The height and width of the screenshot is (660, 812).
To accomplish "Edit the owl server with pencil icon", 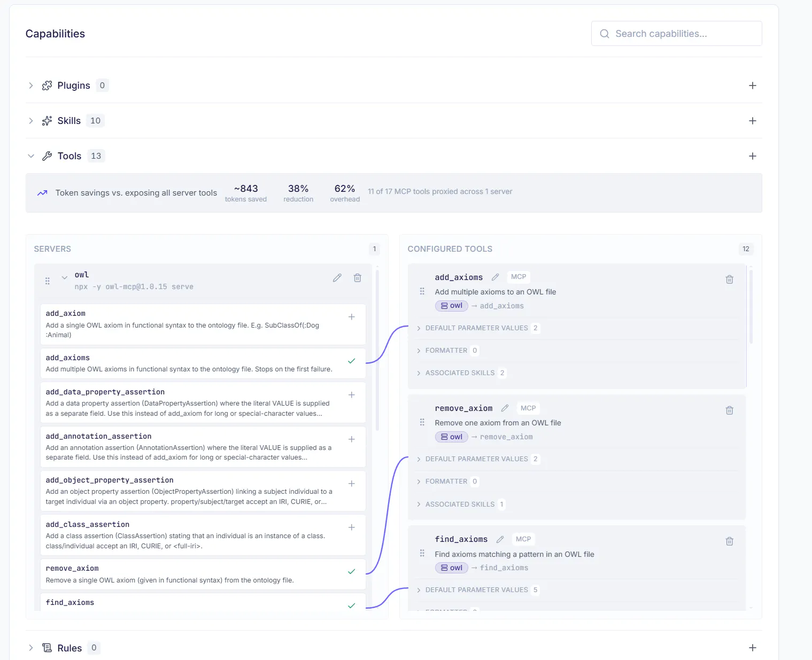I will (337, 278).
